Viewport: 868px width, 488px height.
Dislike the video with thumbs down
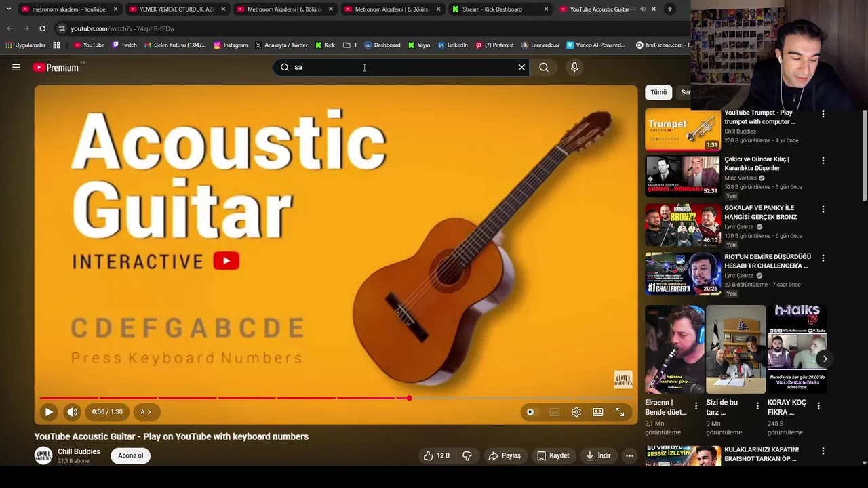point(467,455)
